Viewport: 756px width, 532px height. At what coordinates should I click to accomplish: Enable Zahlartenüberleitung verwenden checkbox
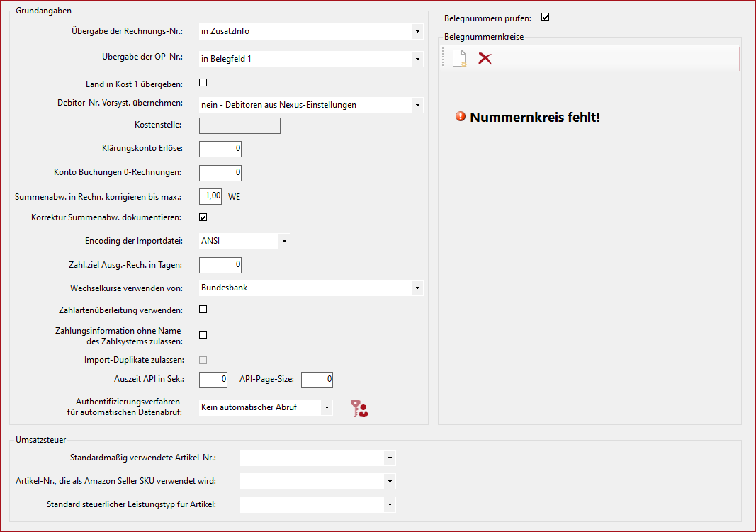pos(203,310)
